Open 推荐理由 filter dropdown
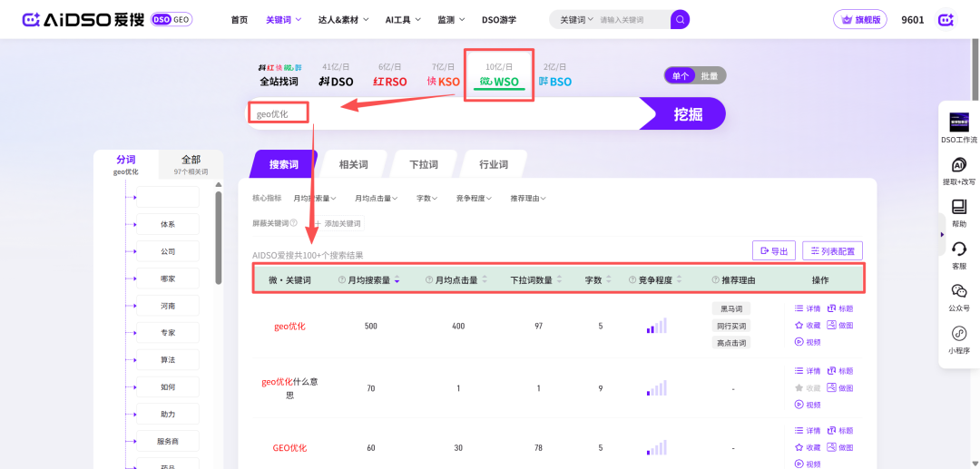The image size is (980, 469). 528,198
